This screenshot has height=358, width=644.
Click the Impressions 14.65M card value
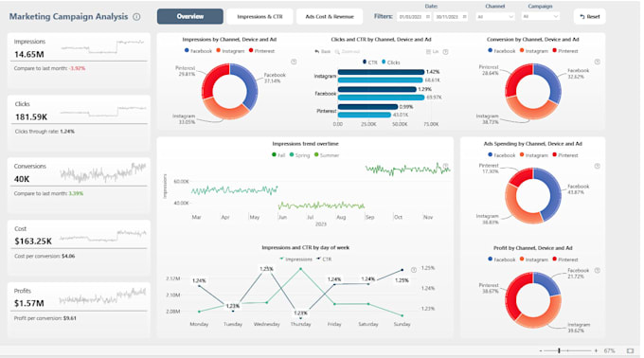click(29, 54)
